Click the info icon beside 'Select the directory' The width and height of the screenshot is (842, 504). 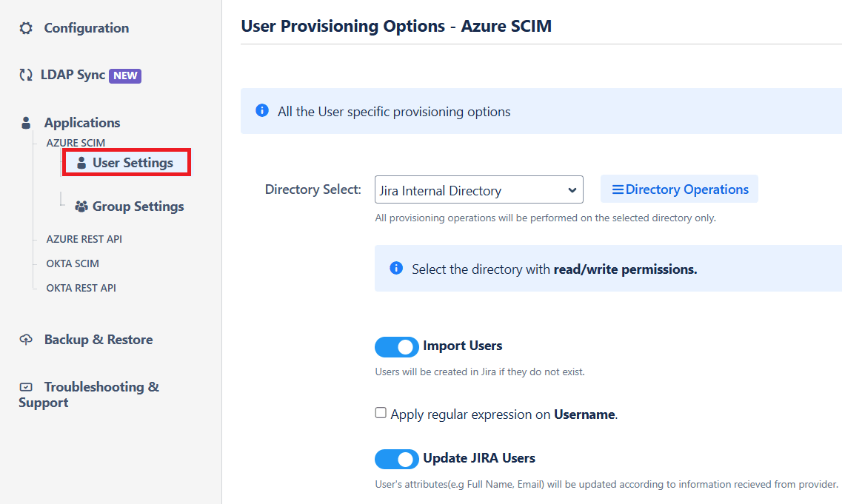pos(396,268)
